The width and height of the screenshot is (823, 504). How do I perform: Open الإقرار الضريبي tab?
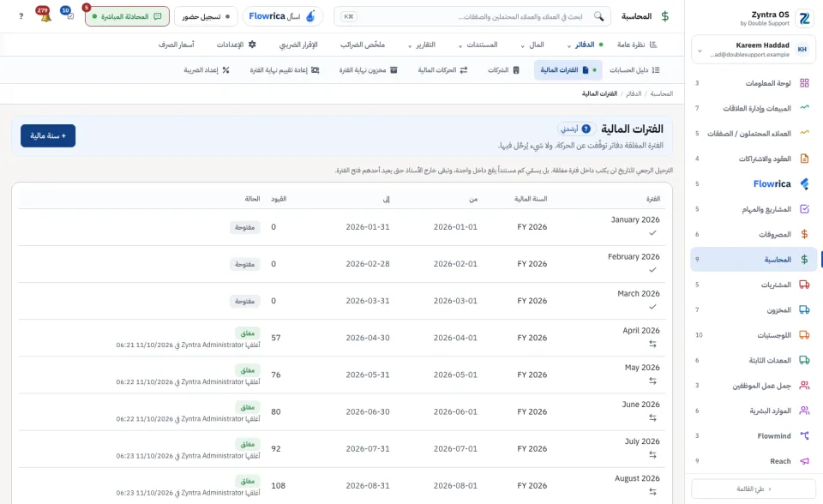(x=298, y=45)
